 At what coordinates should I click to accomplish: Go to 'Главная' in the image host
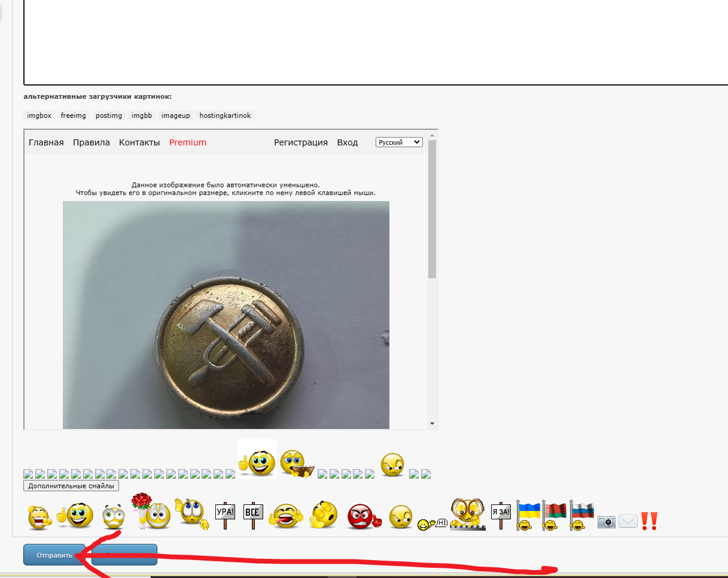coord(46,142)
